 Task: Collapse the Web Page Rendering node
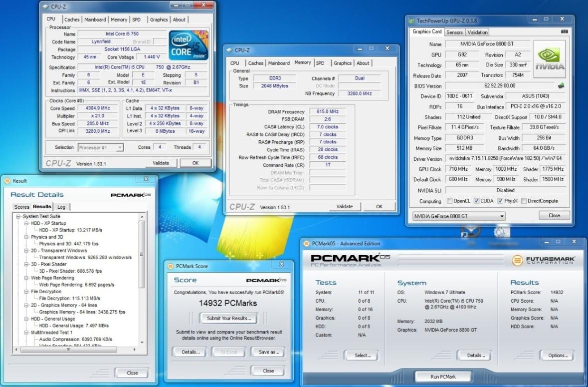pyautogui.click(x=26, y=278)
